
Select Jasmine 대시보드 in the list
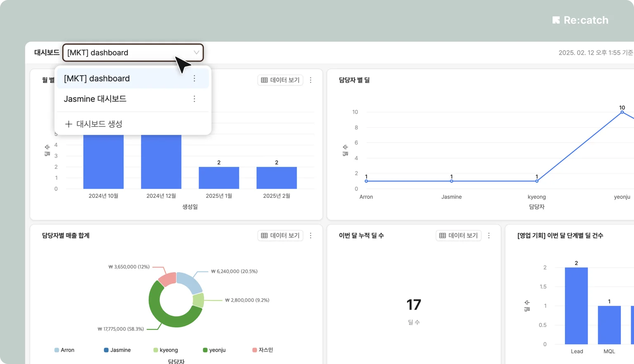[132, 99]
